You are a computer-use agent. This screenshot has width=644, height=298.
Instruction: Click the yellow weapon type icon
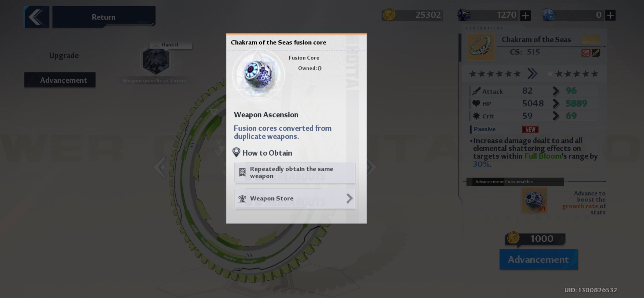click(596, 53)
